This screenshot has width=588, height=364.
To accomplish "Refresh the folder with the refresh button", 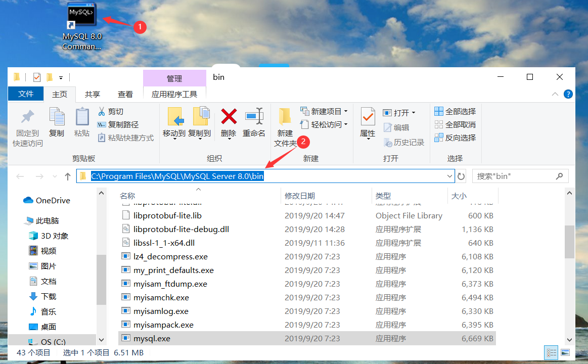I will (460, 175).
